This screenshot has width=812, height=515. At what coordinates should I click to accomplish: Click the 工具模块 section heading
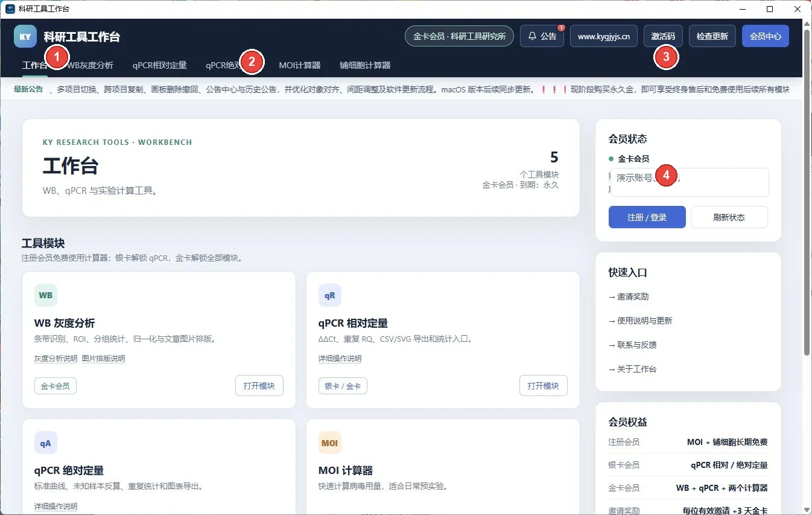click(x=43, y=243)
